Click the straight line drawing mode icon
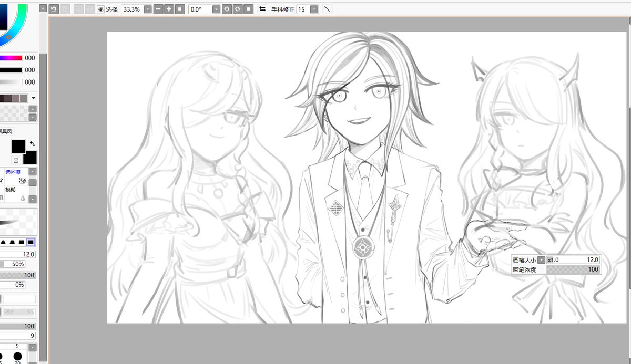631x364 pixels. (327, 9)
